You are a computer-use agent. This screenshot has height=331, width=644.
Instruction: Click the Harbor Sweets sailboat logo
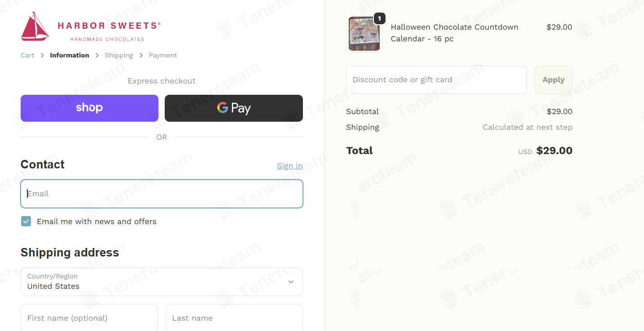pyautogui.click(x=35, y=26)
